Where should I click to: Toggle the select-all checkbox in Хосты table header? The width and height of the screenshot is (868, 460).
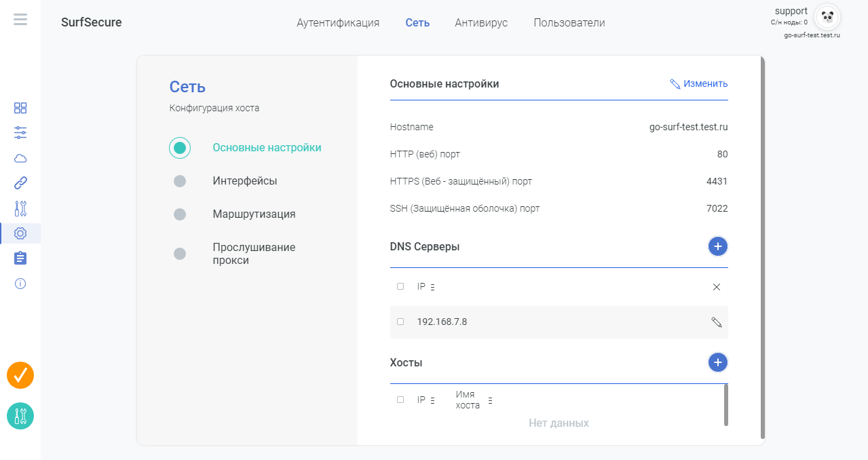(x=400, y=400)
